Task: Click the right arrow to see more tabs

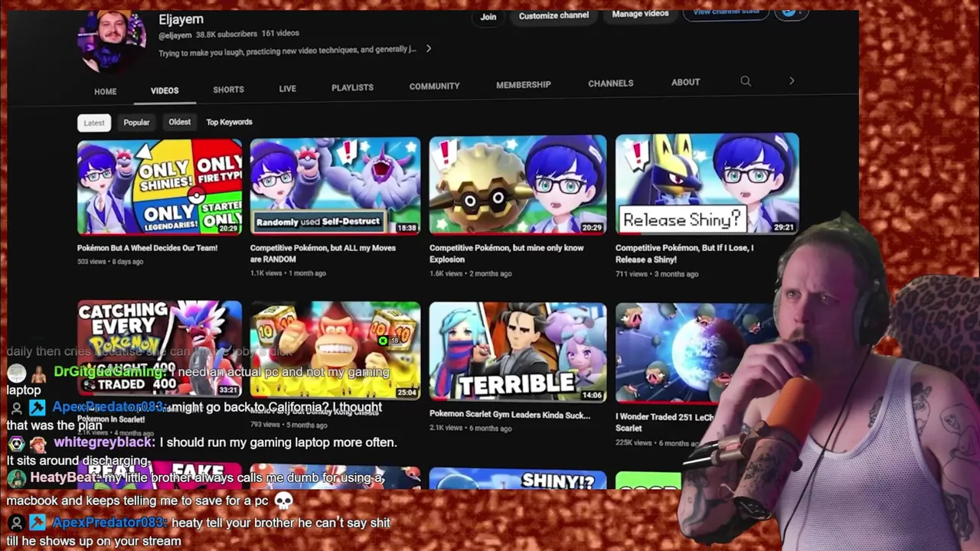Action: (792, 80)
